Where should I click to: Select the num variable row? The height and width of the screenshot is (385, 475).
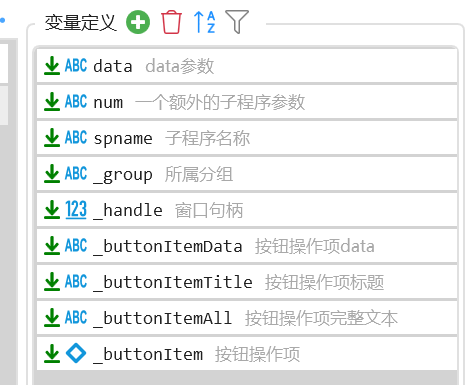pos(247,102)
